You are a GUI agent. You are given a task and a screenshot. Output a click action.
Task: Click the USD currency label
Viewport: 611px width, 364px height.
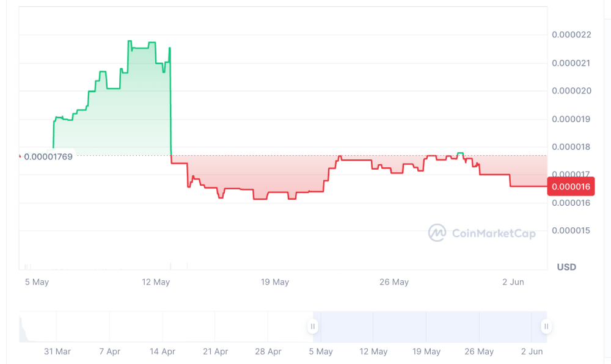[566, 267]
